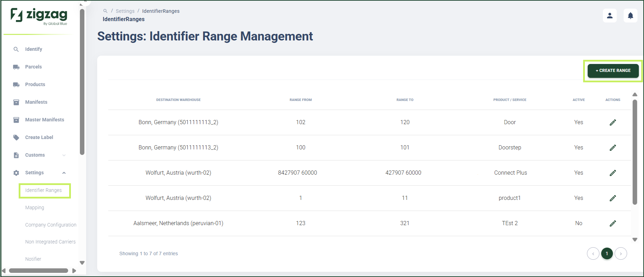Open Master Manifests in the sidebar

tap(45, 120)
